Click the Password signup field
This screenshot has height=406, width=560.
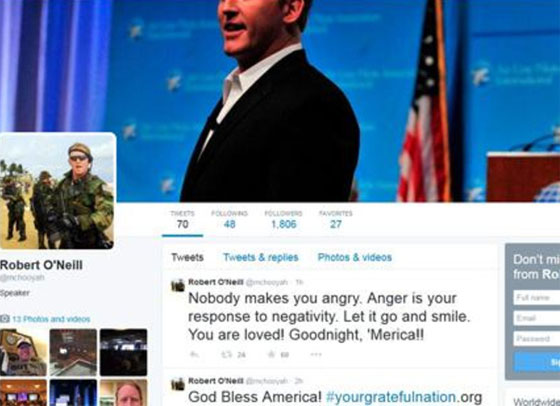[537, 339]
